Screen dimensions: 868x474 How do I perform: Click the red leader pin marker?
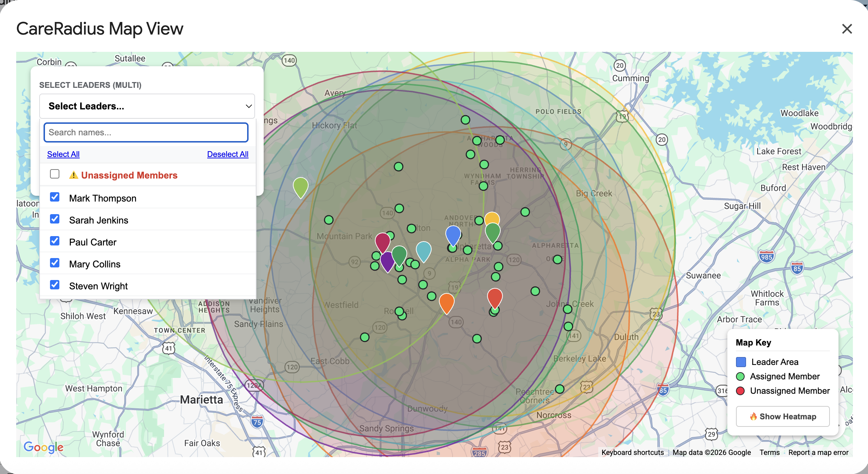tap(495, 298)
